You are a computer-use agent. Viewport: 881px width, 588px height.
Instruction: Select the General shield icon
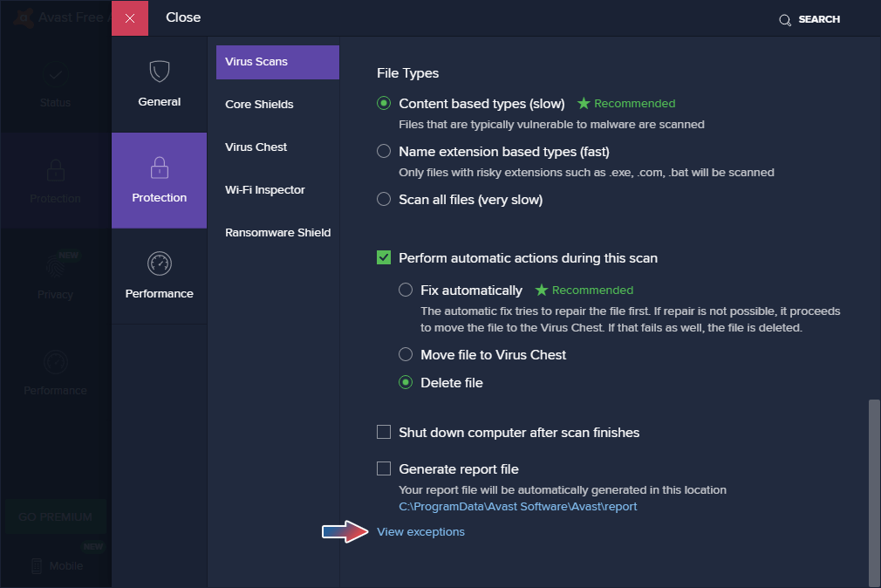[160, 72]
